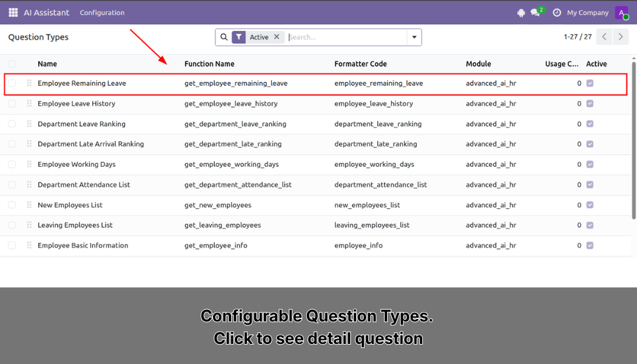
Task: Toggle Active for Department Leave Ranking
Action: 590,124
